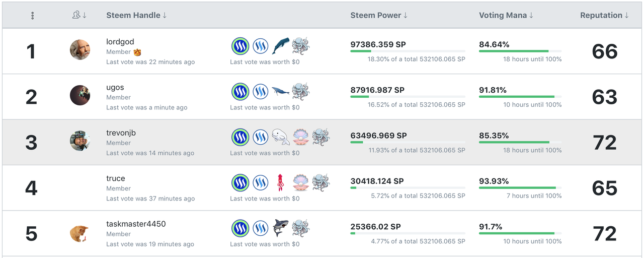Click ugos's avatar picture
The image size is (644, 258).
click(x=80, y=95)
